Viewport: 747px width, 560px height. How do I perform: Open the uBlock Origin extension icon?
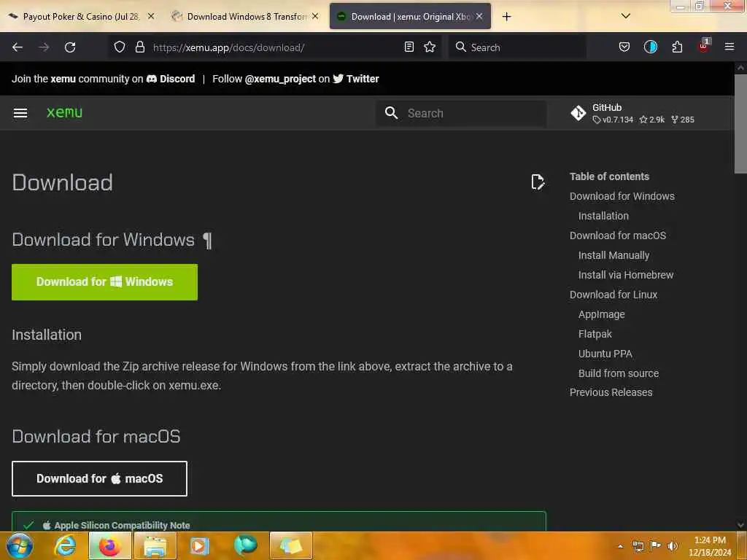pos(703,46)
